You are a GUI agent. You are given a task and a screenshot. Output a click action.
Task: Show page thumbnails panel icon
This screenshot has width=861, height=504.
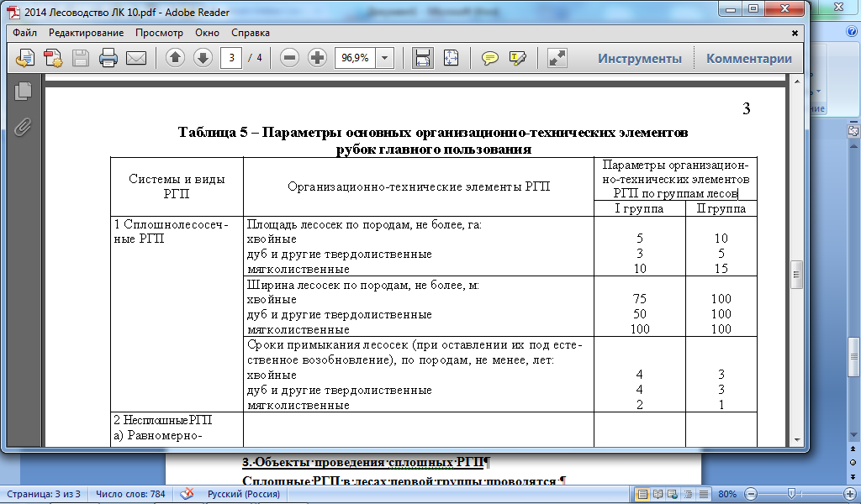(x=23, y=91)
